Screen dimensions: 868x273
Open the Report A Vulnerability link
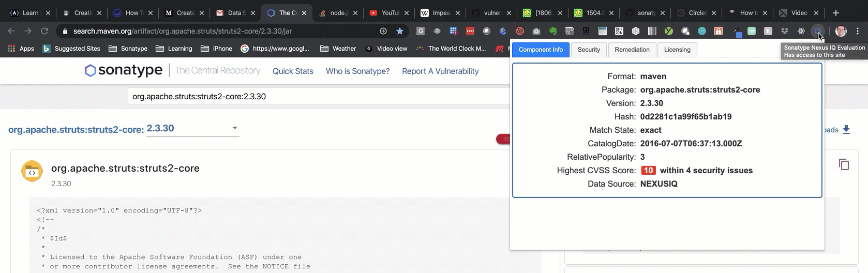pos(440,71)
